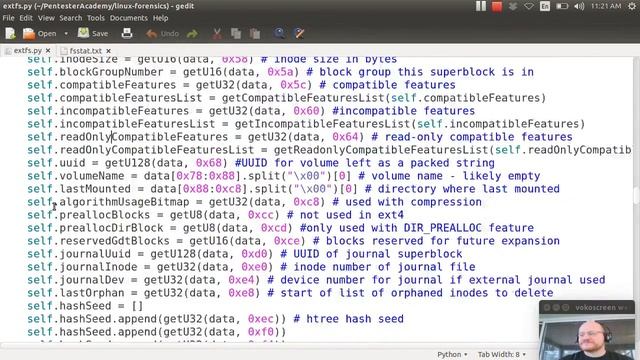
Task: Click the Find and Replace icon
Action: (299, 33)
